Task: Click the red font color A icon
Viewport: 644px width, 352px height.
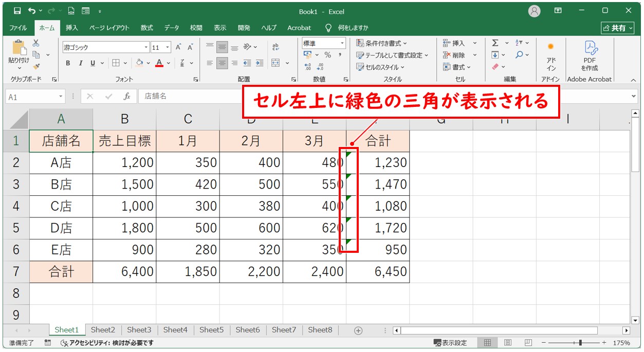Action: [x=159, y=63]
